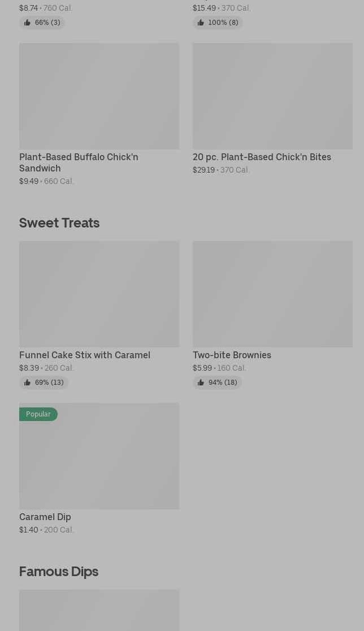Image resolution: width=364 pixels, height=631 pixels.
Task: Click the Sweet Treats section heading
Action: coord(59,222)
